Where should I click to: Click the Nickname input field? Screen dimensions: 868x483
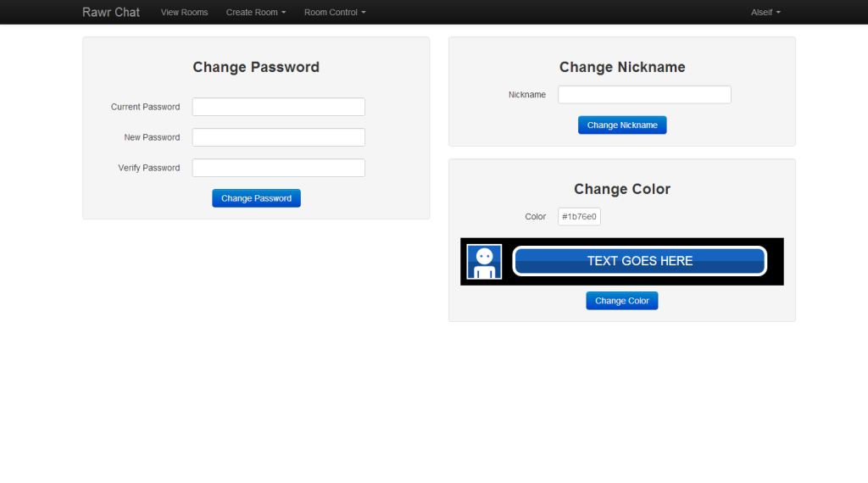pyautogui.click(x=644, y=95)
